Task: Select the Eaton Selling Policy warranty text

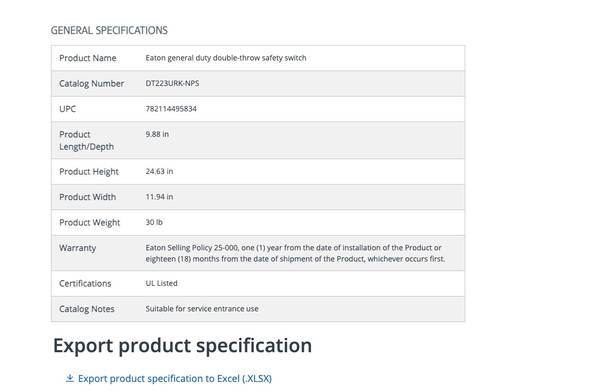Action: coord(295,253)
